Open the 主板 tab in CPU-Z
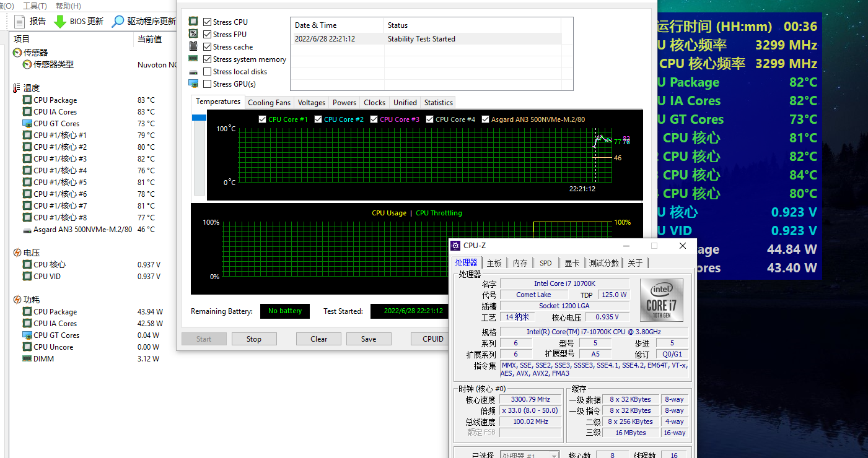Image resolution: width=868 pixels, height=458 pixels. pos(494,263)
